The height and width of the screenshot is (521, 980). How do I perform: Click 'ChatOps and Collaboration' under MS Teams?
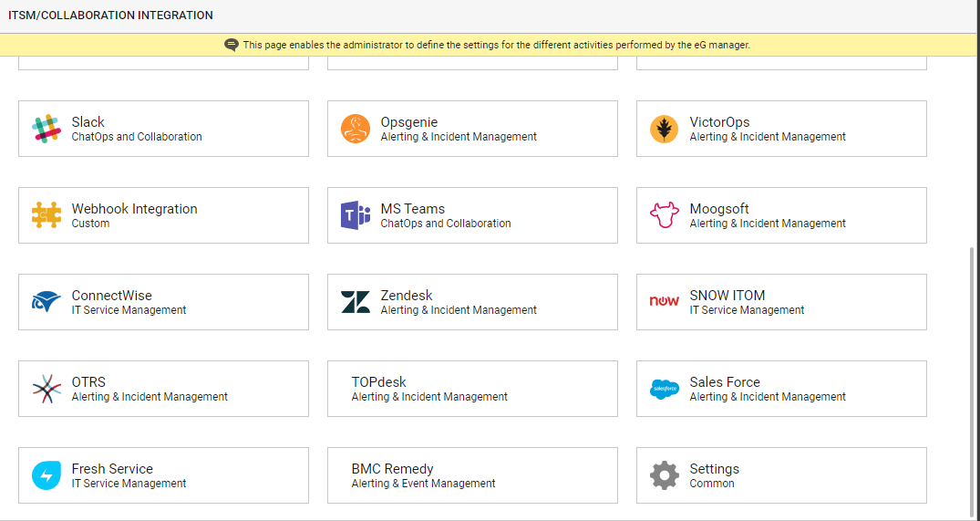446,224
